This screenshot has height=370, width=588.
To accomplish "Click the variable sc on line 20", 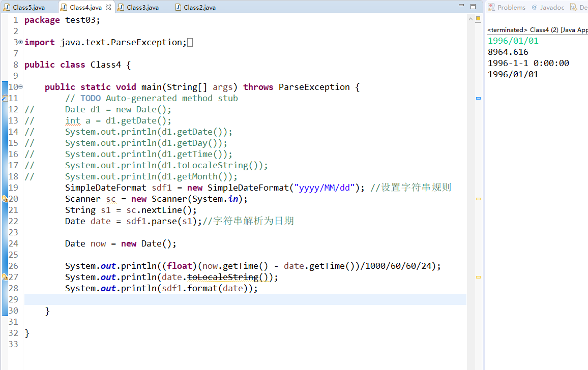I will pos(111,199).
